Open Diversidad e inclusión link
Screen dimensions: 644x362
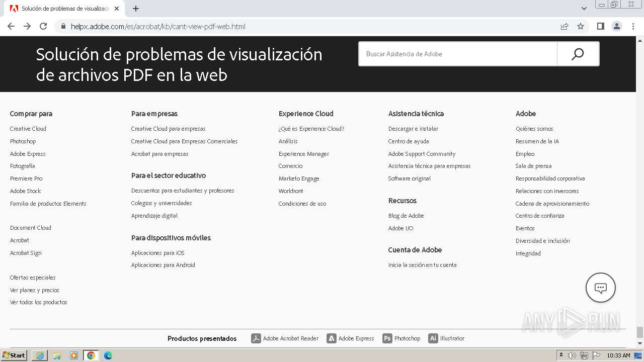click(543, 241)
